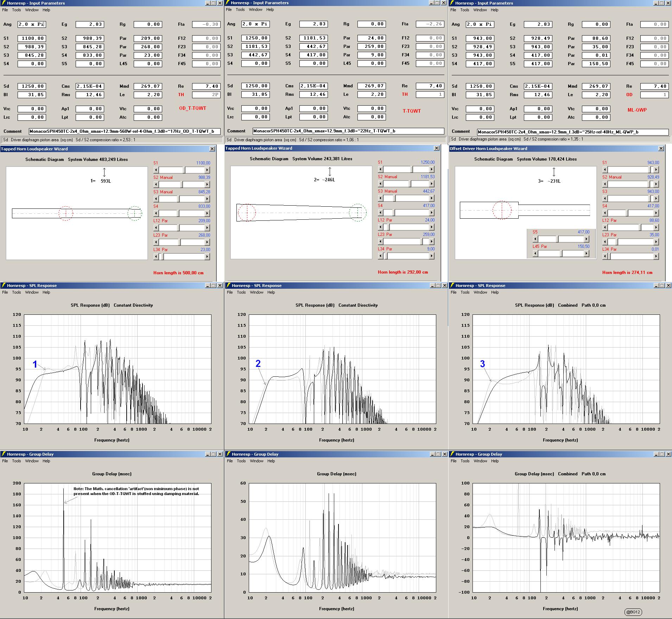
Task: Click S2 Manual left arrow in 483,249 Litres wizard
Action: (156, 185)
